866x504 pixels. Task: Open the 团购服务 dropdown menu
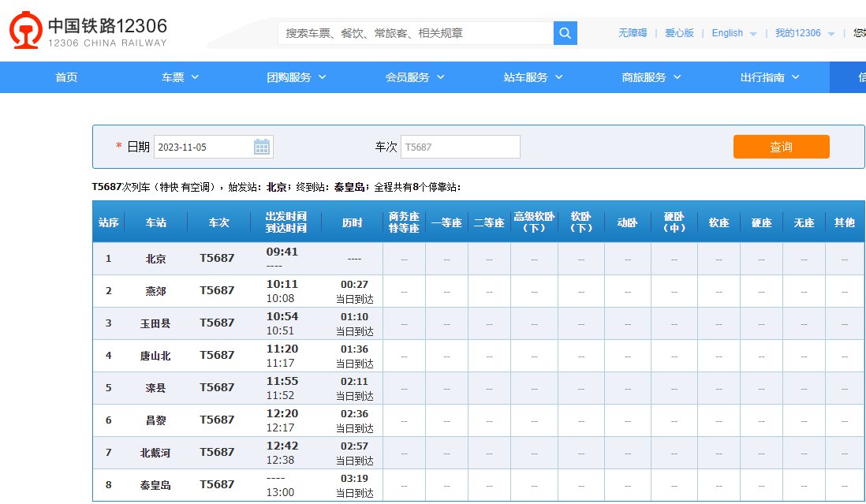coord(292,77)
